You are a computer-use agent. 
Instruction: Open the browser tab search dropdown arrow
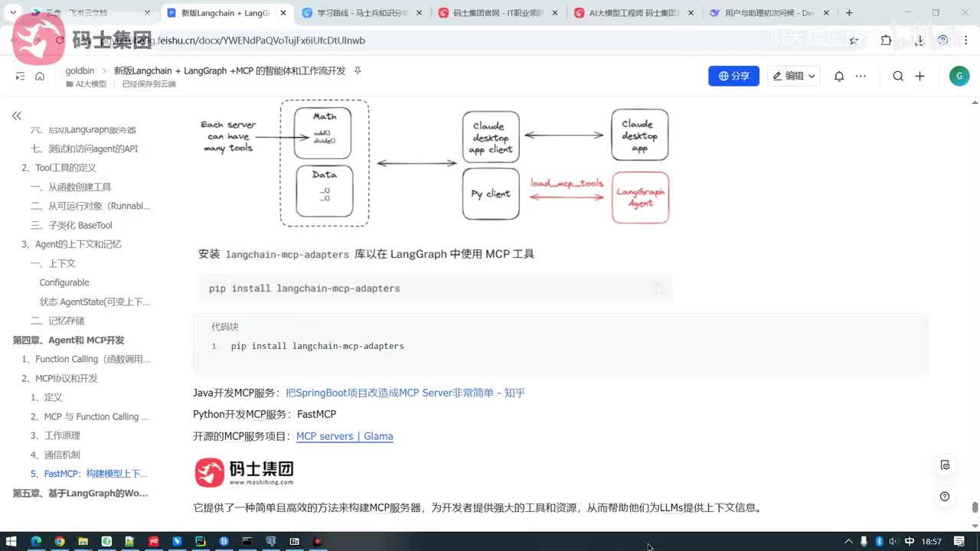[13, 13]
